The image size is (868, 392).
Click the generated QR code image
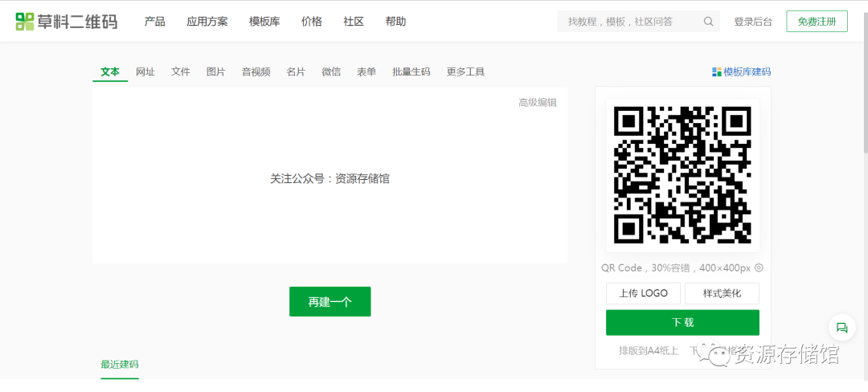coord(682,175)
